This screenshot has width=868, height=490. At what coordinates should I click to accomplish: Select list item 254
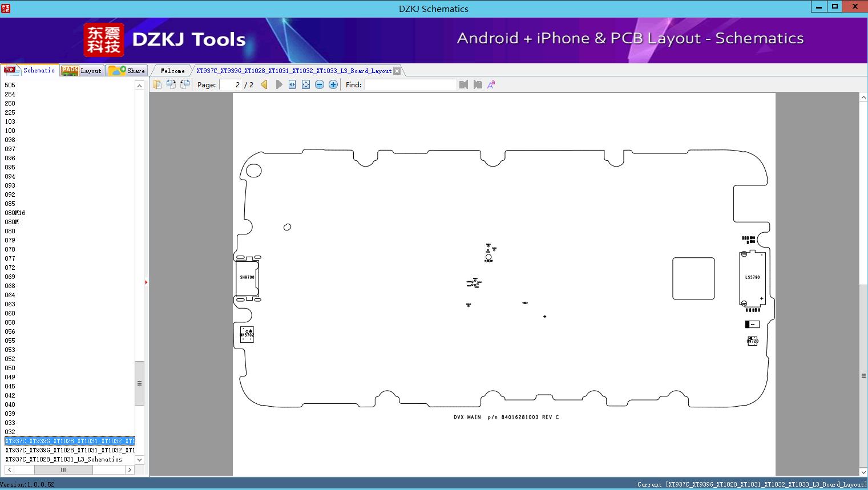coord(10,94)
